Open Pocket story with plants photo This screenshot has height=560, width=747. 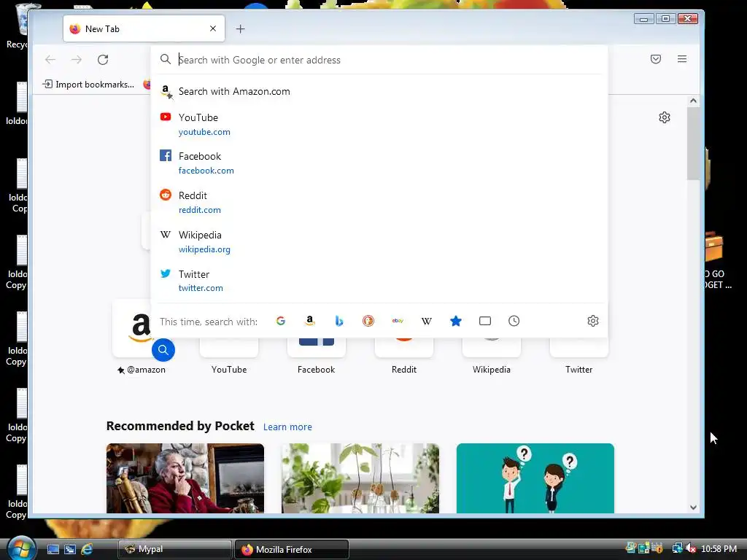[360, 478]
